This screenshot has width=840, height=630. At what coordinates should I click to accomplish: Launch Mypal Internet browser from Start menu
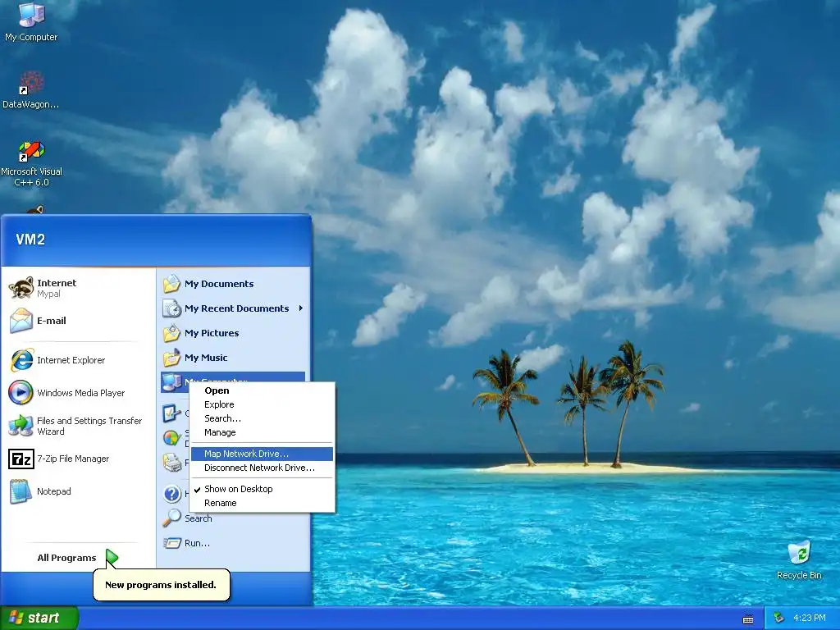click(79, 288)
